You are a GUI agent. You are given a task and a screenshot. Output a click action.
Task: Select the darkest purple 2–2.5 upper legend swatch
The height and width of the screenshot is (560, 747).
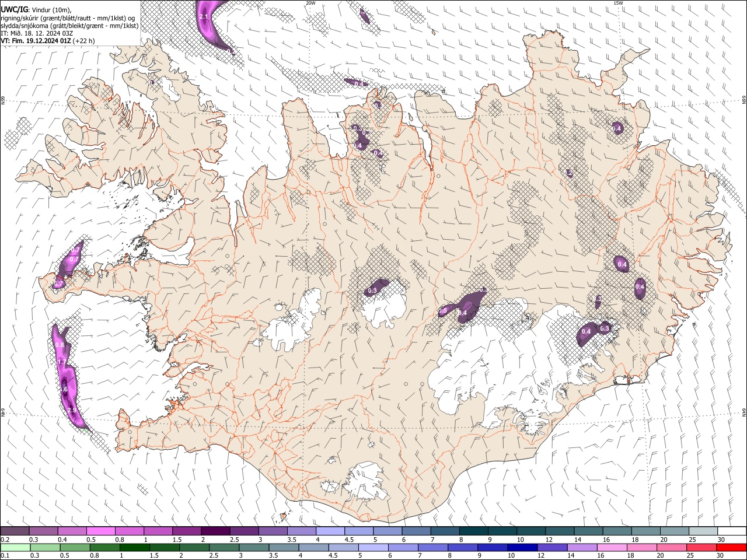(x=215, y=531)
